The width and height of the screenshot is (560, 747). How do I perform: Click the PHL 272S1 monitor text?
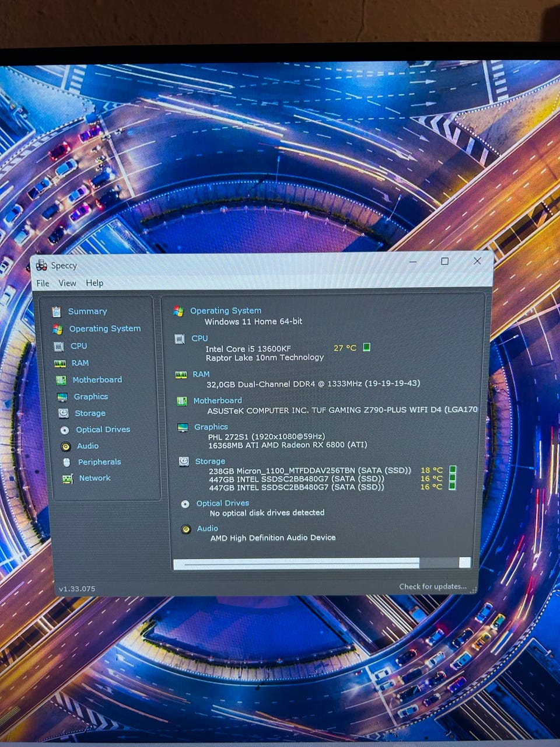[x=267, y=437]
